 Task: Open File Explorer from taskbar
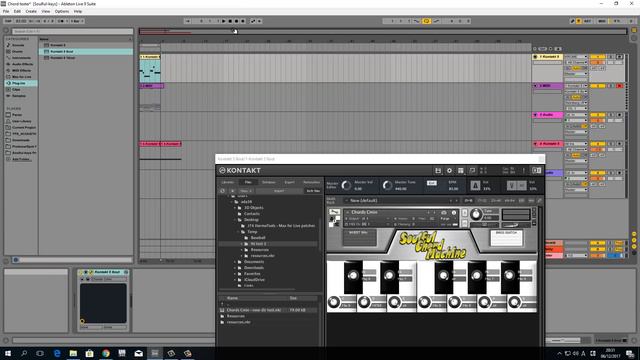(x=73, y=353)
